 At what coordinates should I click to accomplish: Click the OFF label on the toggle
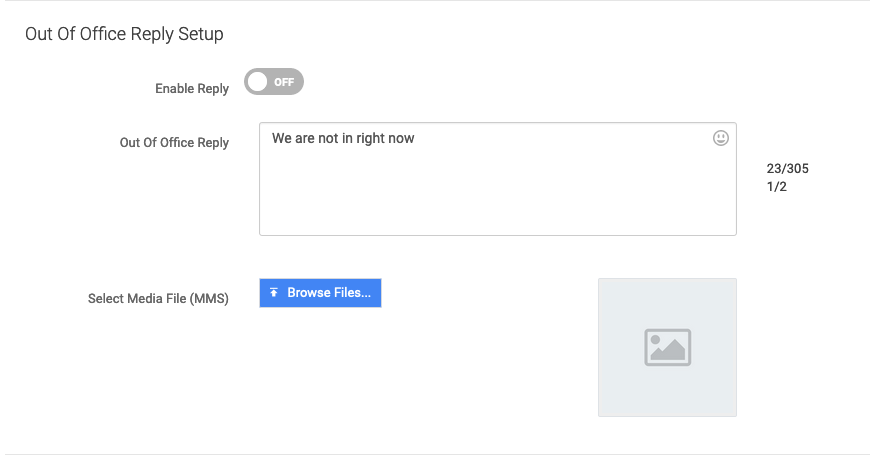284,82
